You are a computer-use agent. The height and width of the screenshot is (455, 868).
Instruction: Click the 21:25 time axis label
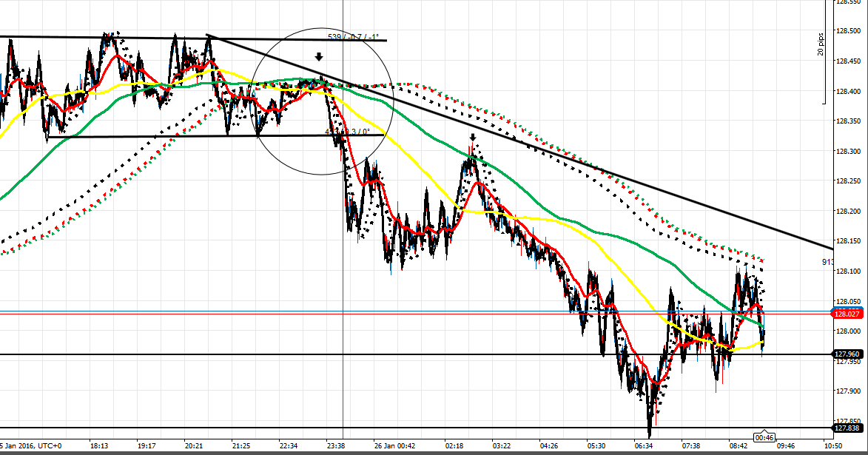(241, 445)
